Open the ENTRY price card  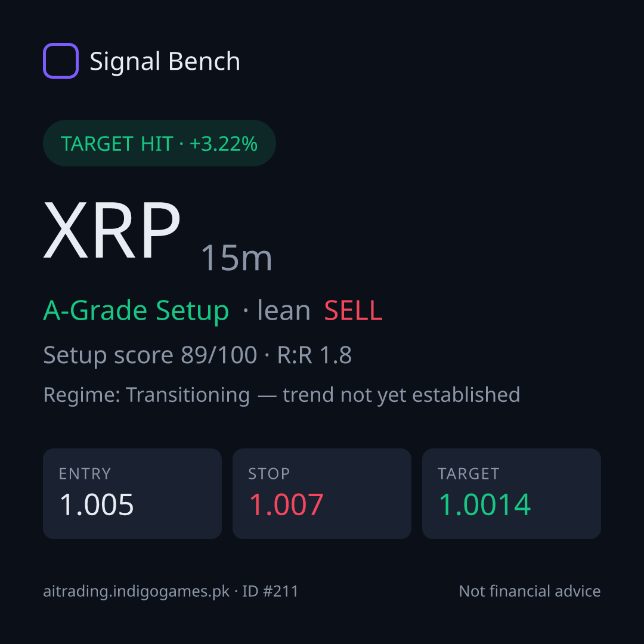point(132,494)
